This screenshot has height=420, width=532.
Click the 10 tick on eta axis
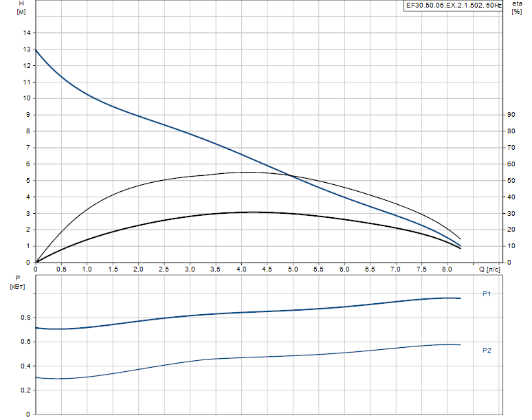click(511, 246)
